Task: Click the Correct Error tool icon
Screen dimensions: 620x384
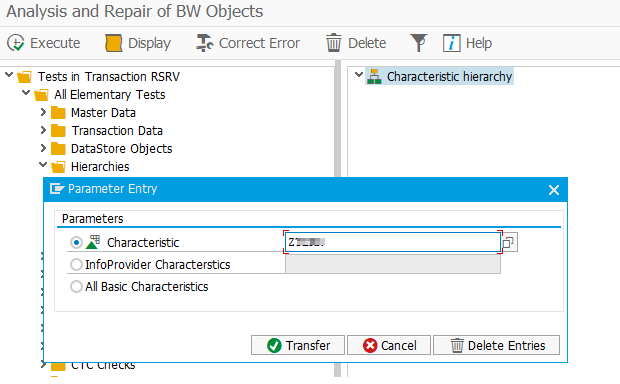Action: [x=204, y=43]
